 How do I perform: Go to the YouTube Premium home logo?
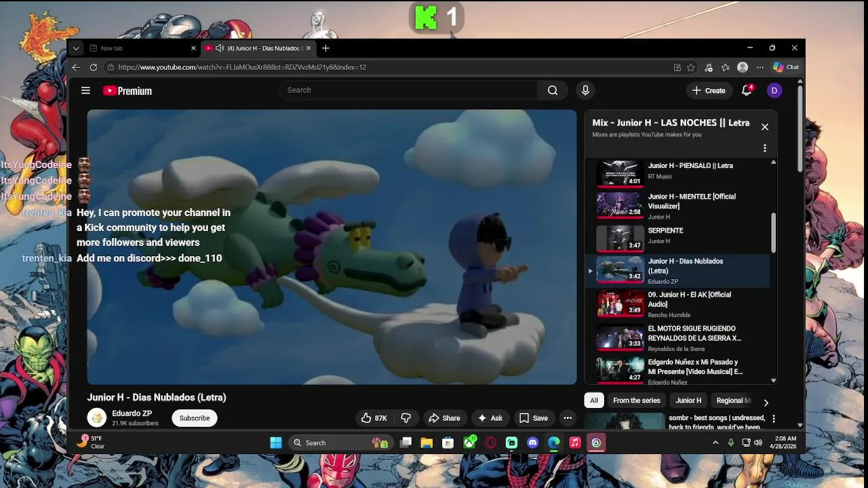127,91
